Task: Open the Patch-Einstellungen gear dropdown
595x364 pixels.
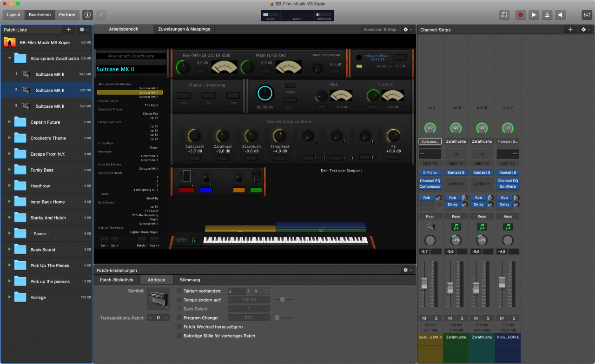Action: 408,270
